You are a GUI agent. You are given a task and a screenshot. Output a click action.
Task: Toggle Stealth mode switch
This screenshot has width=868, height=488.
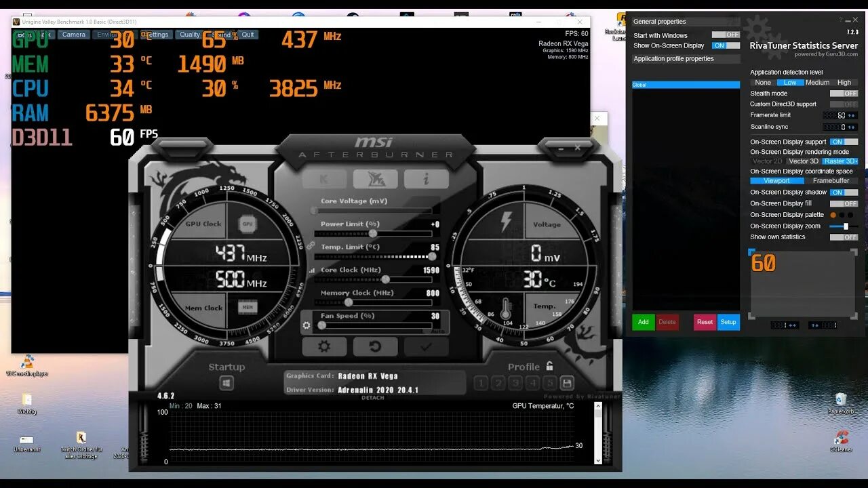pyautogui.click(x=844, y=94)
